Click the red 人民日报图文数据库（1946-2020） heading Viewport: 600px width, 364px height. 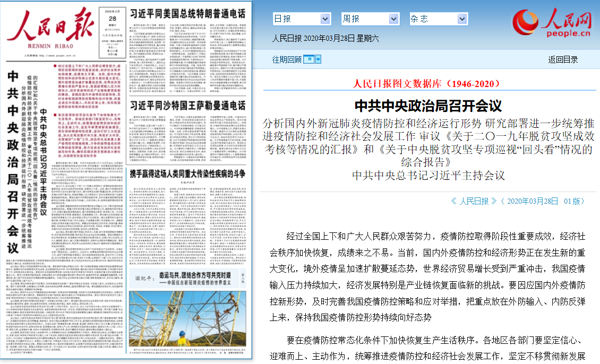426,84
